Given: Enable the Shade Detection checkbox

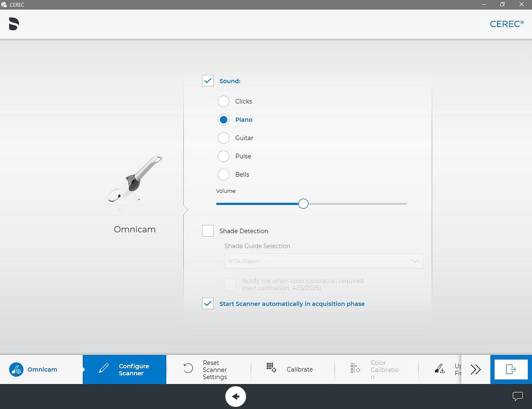Looking at the screenshot, I should point(208,231).
